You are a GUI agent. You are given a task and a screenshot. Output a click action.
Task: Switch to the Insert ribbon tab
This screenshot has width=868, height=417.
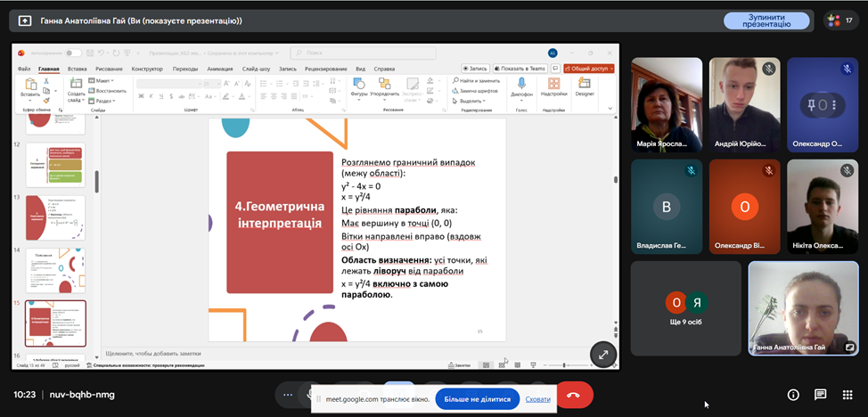tap(77, 69)
